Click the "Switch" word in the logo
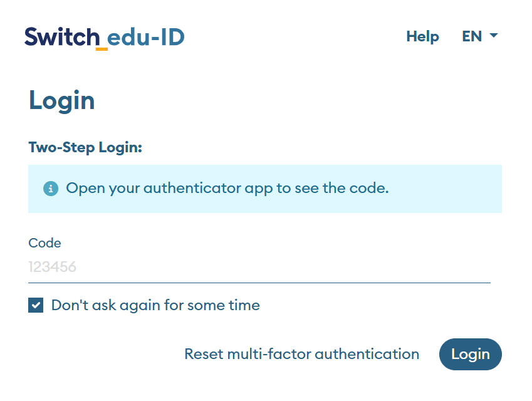 click(61, 37)
